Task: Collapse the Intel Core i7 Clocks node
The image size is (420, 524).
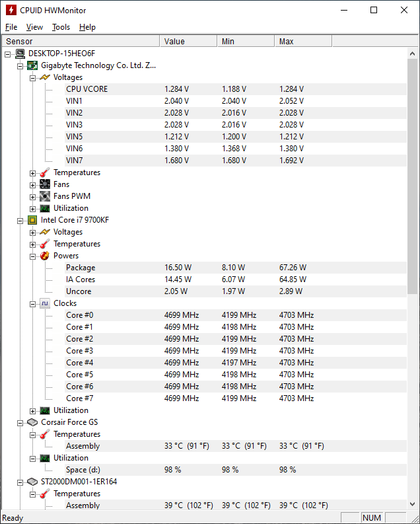Action: point(32,304)
